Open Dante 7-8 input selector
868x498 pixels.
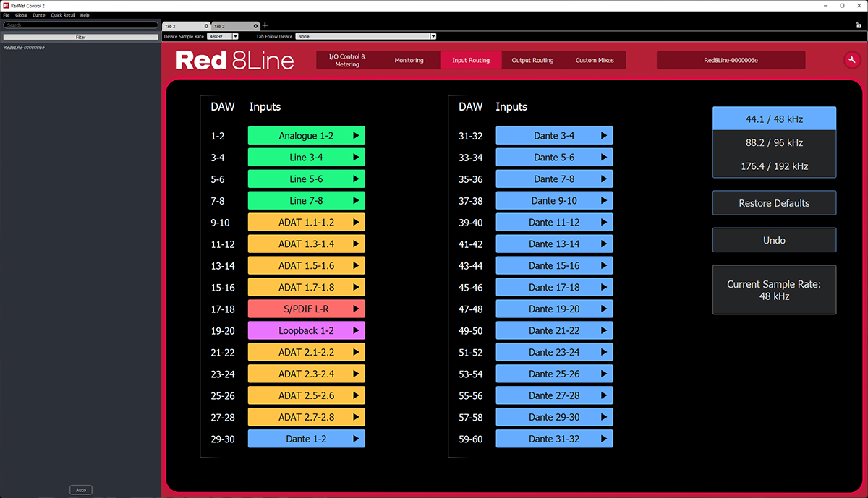point(554,179)
